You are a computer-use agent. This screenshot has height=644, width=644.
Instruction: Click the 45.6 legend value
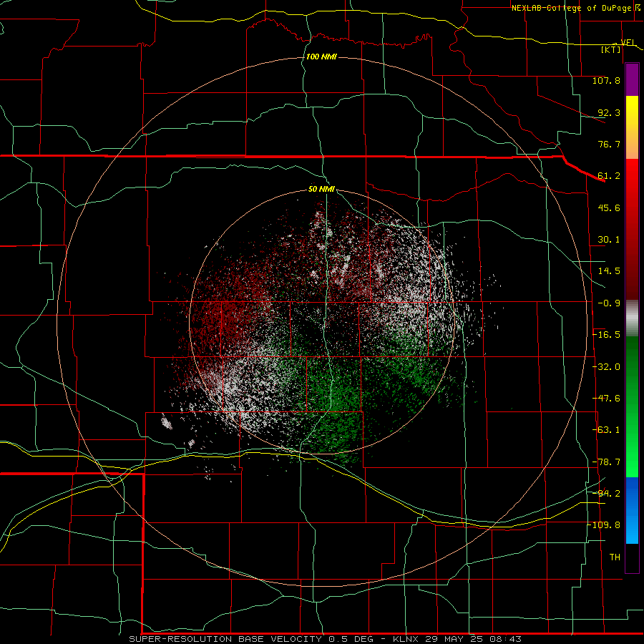click(x=609, y=208)
